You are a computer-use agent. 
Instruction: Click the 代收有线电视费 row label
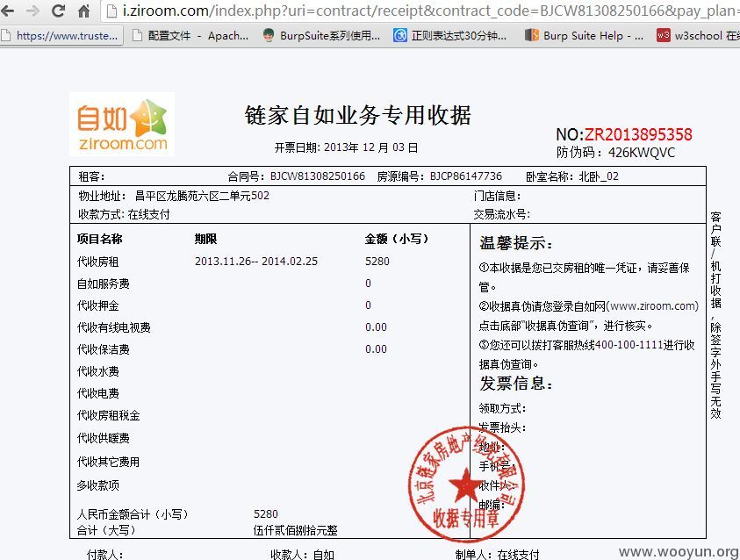click(x=114, y=327)
